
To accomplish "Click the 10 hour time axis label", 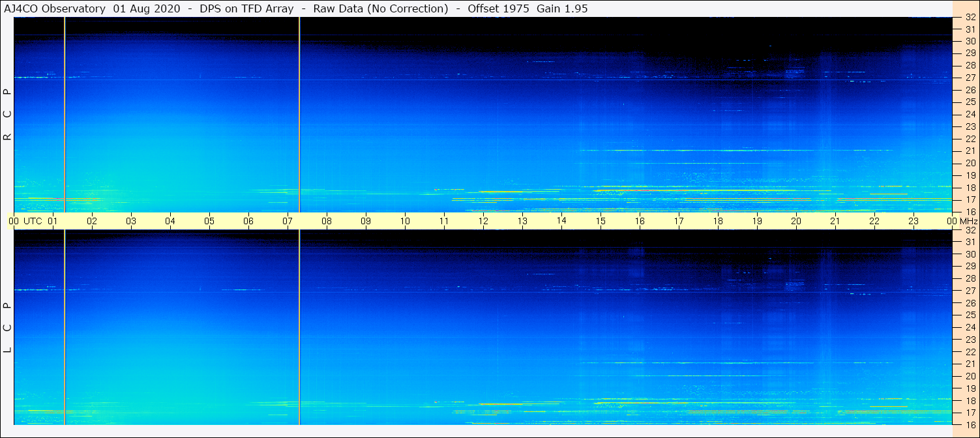I will pos(405,221).
